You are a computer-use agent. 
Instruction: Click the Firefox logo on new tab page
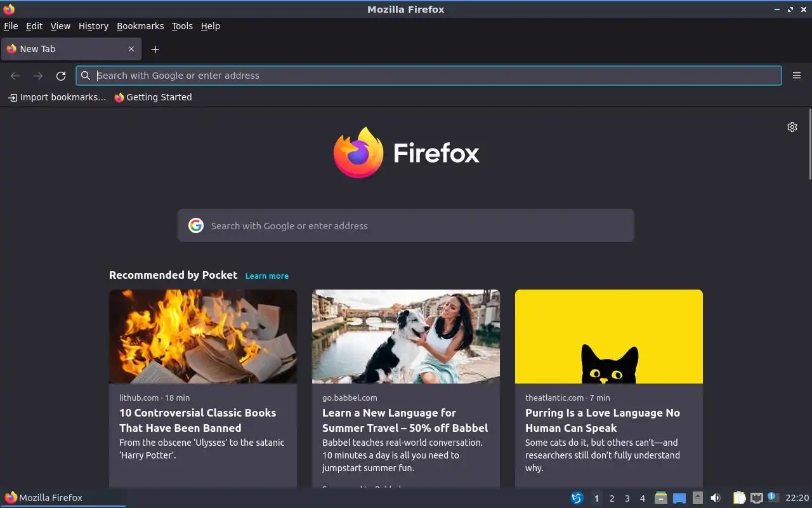[x=407, y=152]
